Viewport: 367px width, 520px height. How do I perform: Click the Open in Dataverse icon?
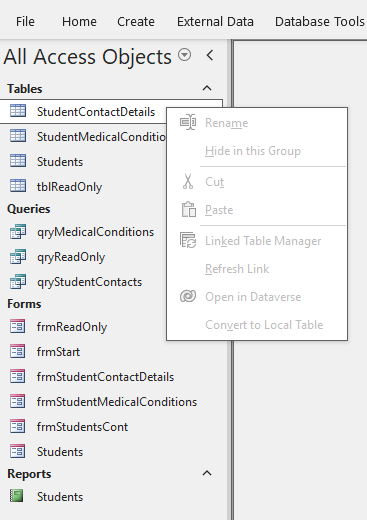pos(188,296)
